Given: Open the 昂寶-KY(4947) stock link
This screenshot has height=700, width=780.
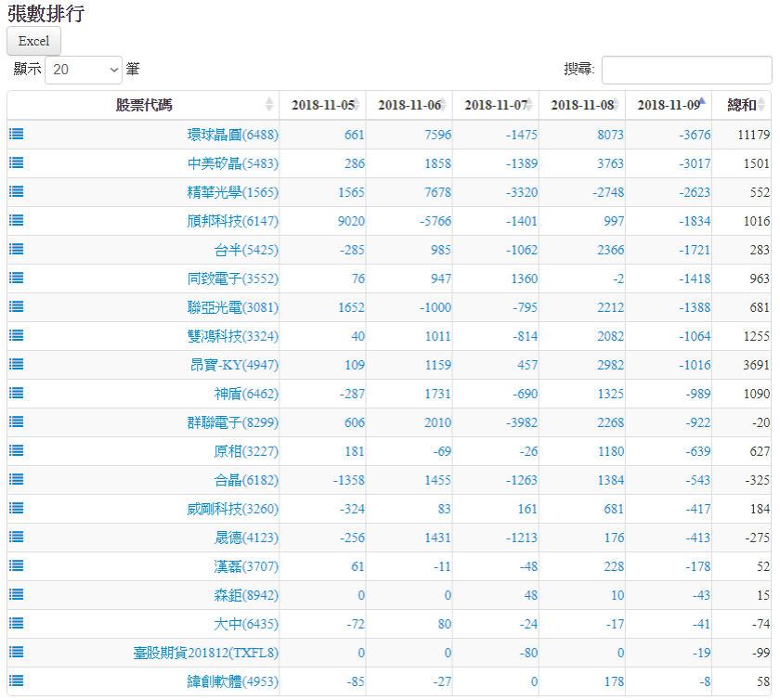Looking at the screenshot, I should [234, 365].
